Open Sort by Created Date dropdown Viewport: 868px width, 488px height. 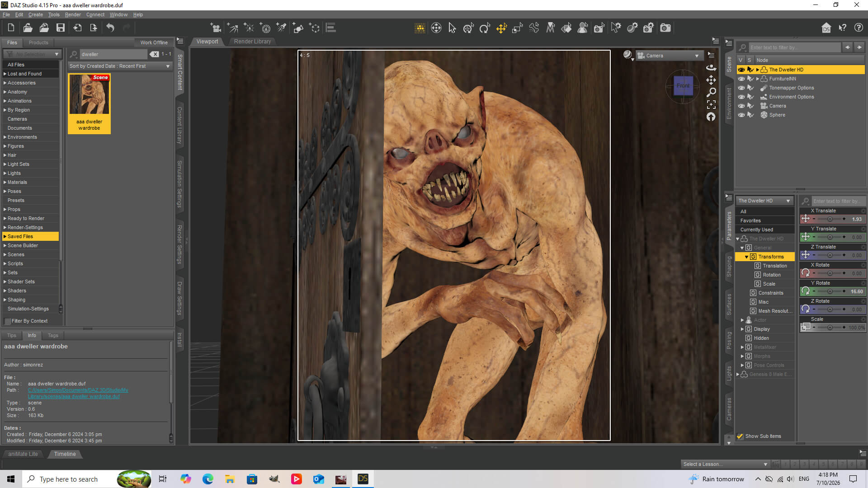pos(120,66)
